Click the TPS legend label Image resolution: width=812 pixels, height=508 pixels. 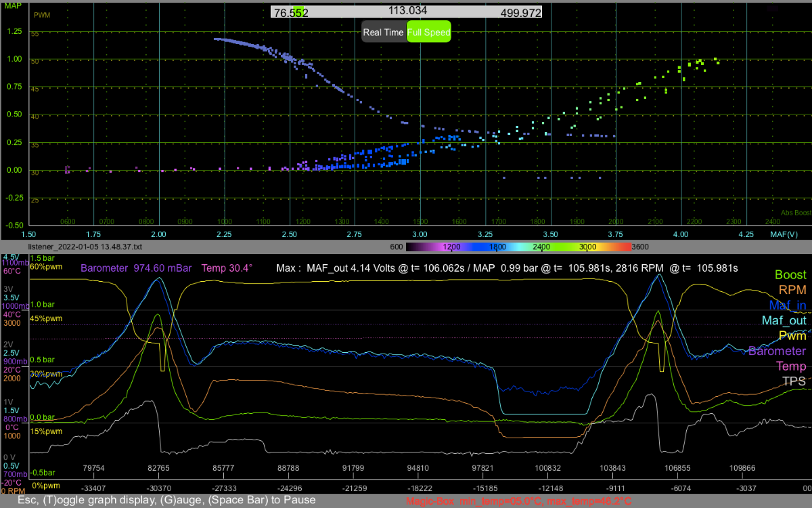[794, 381]
